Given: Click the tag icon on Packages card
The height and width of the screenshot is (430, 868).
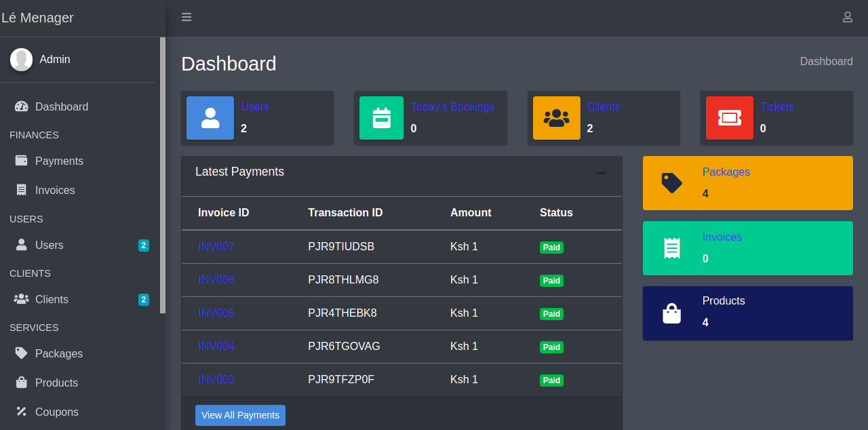Looking at the screenshot, I should tap(672, 183).
